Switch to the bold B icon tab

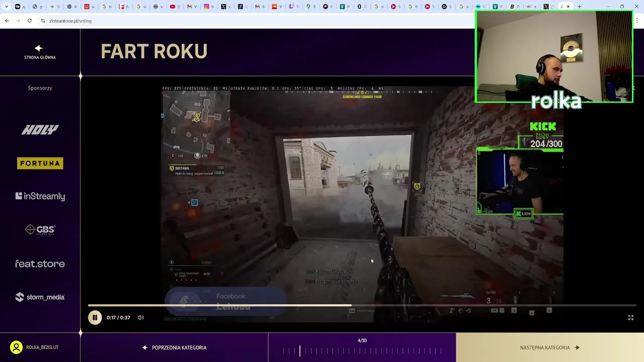[515, 7]
